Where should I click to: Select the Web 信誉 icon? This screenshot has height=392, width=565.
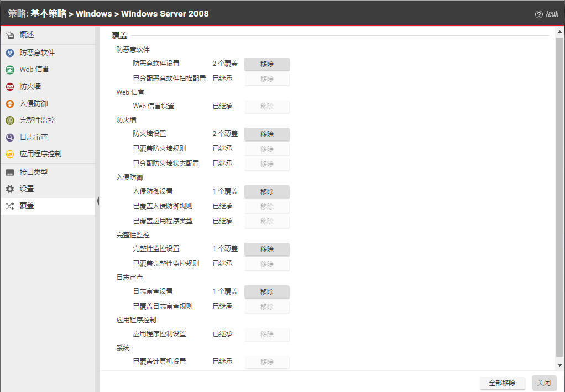tap(9, 70)
